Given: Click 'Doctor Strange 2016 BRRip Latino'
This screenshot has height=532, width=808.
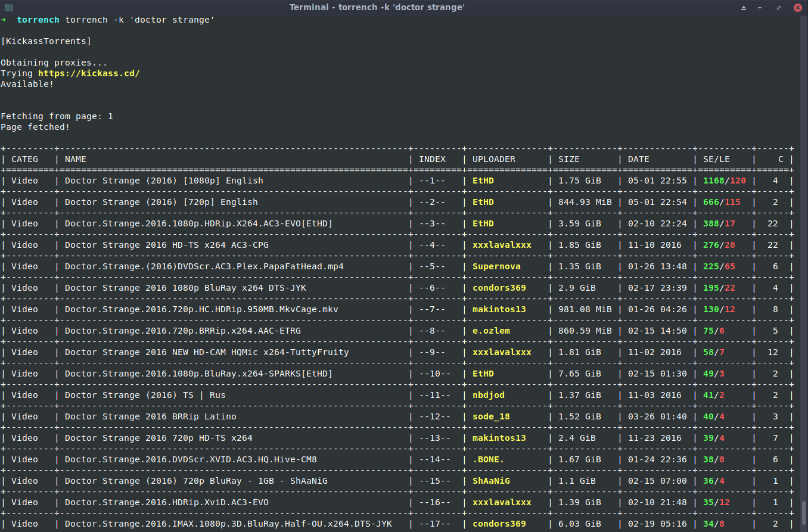Looking at the screenshot, I should [151, 416].
